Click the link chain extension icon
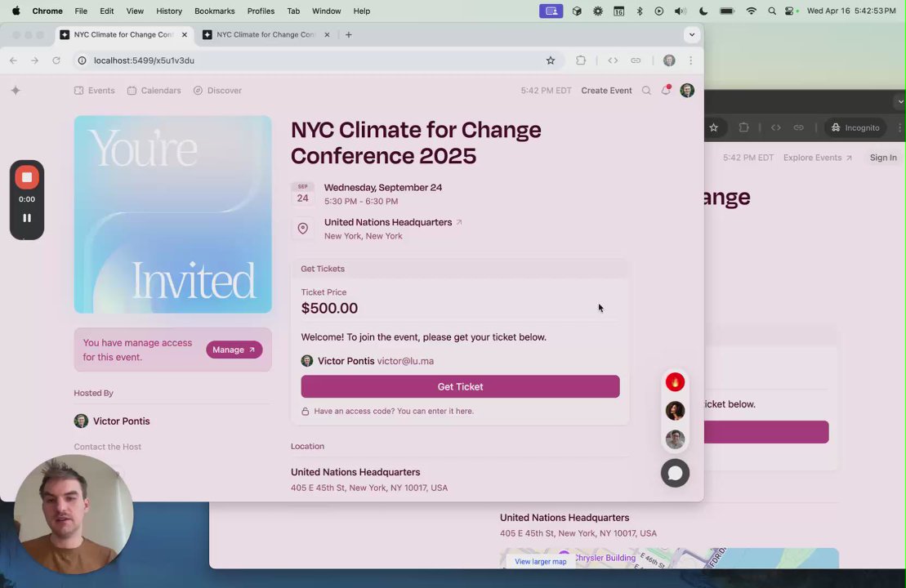This screenshot has height=588, width=906. [x=636, y=60]
